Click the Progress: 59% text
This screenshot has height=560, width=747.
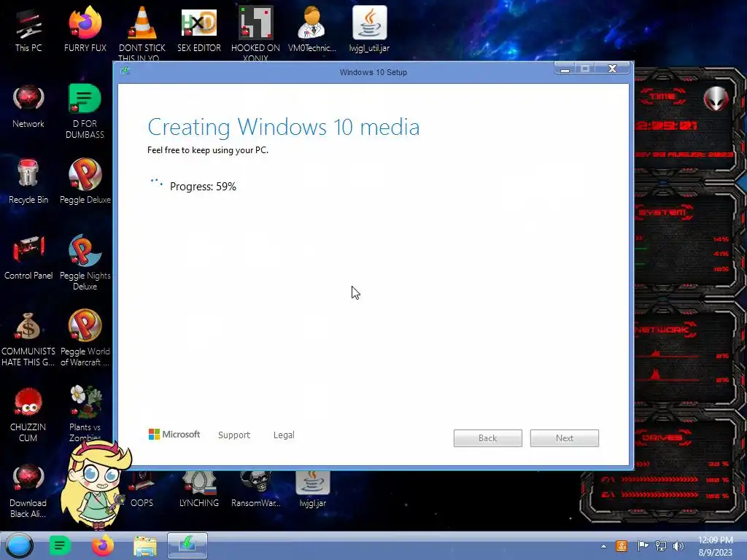tap(203, 186)
